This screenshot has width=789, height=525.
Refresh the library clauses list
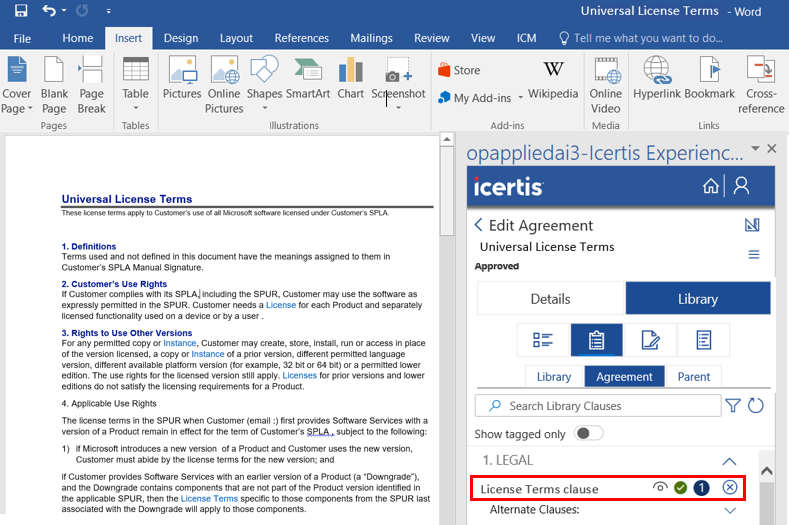tap(756, 405)
